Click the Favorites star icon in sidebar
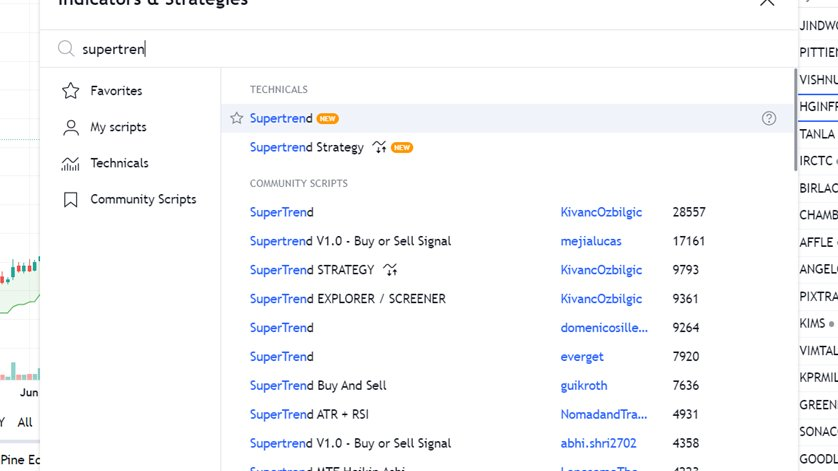Image resolution: width=838 pixels, height=471 pixels. point(71,91)
